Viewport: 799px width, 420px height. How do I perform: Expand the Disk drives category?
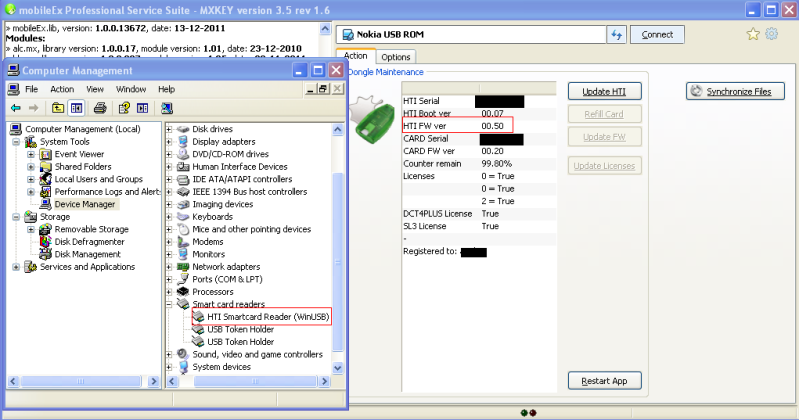[169, 129]
